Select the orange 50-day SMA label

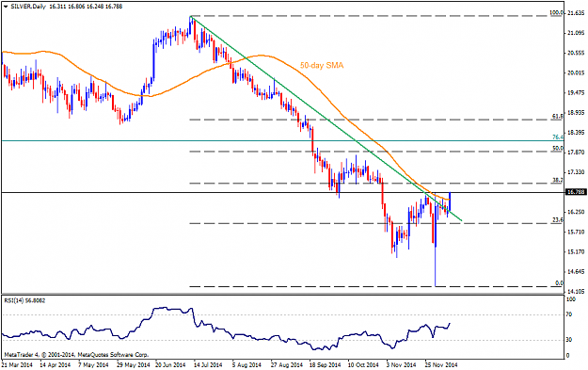point(322,65)
